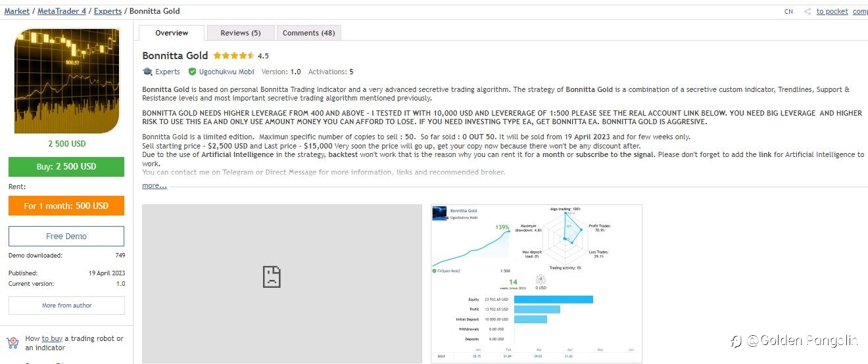Click the shopping cart how-to-buy icon
868x364 pixels.
coord(12,343)
